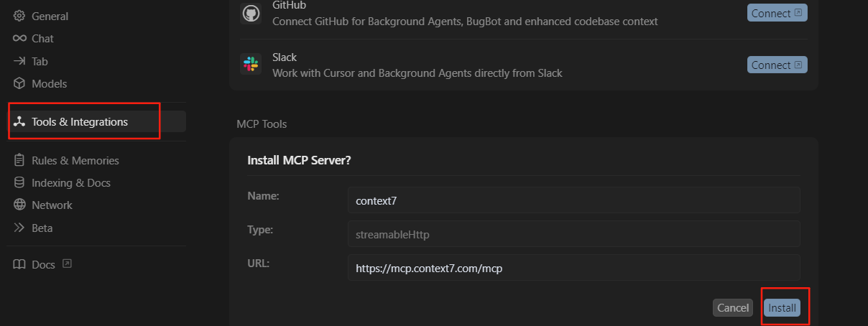Cancel the MCP server installation

coord(733,307)
